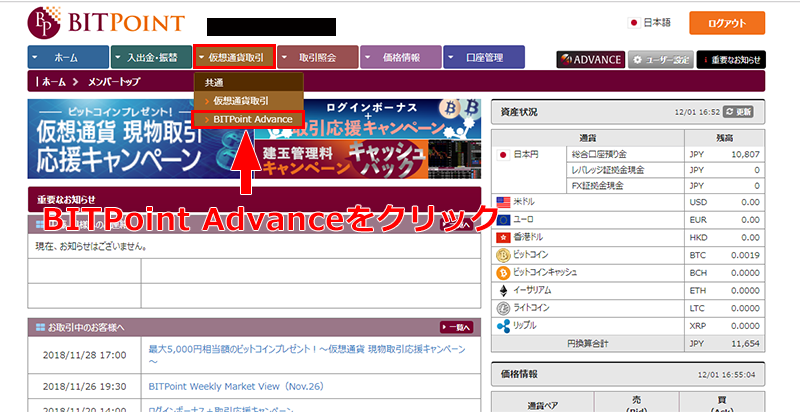The width and height of the screenshot is (800, 412).
Task: Click the Japan flag language icon
Action: 634,22
